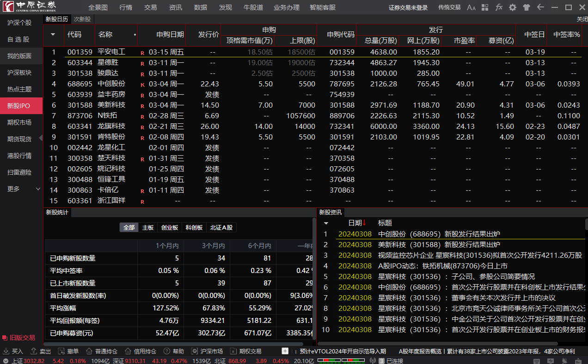Viewport: 588px width, 364px height.
Task: Open 帮助 help in bottom bar
Action: 174,351
